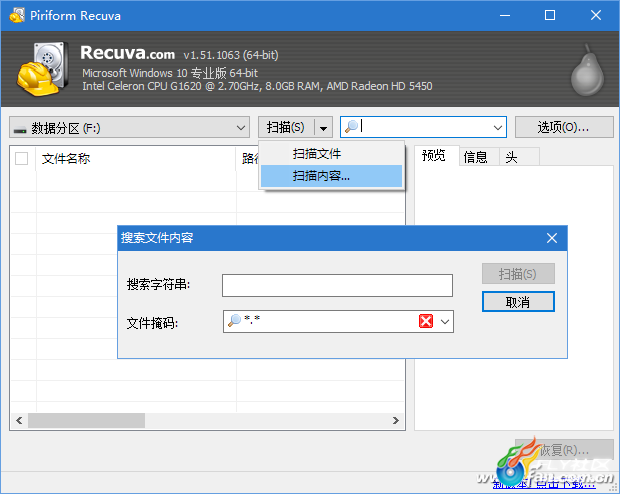Choose 扫描文件 from the scan menu
Viewport: 620px width, 494px height.
pyautogui.click(x=331, y=154)
